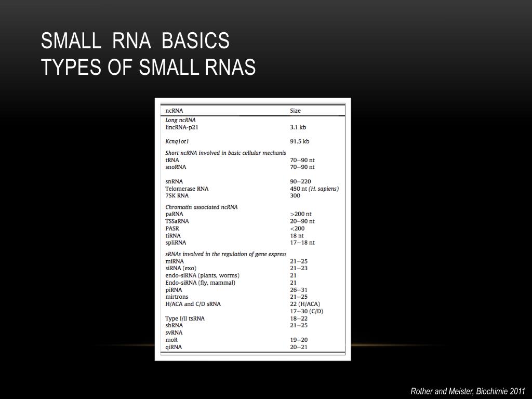
Task: Click the '450 nt (H. sapiens)' value
Action: (x=314, y=189)
